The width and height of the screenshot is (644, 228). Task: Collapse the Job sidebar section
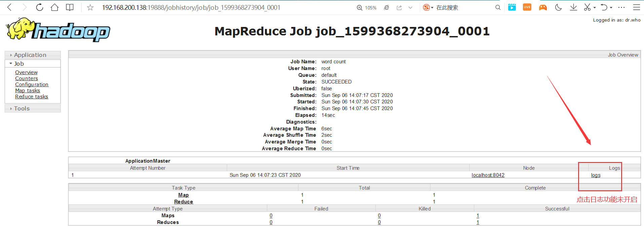[19, 64]
